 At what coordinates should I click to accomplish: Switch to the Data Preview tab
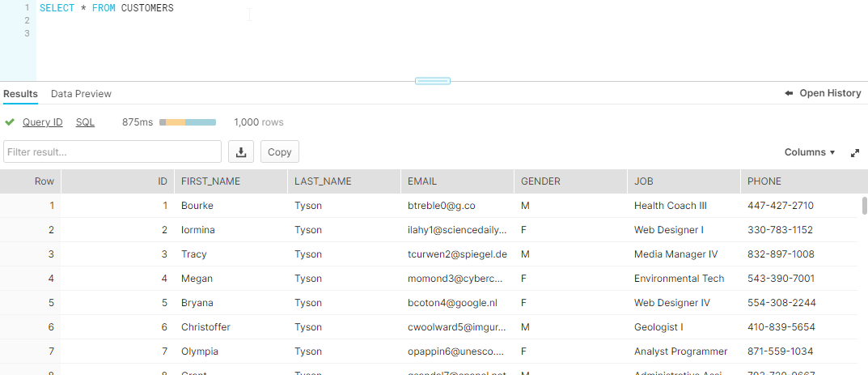tap(81, 94)
